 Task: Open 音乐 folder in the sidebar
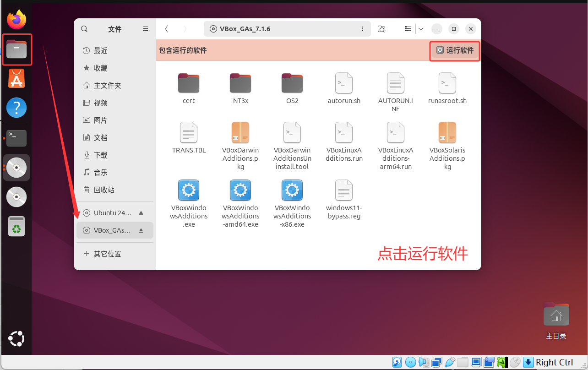[x=114, y=172]
